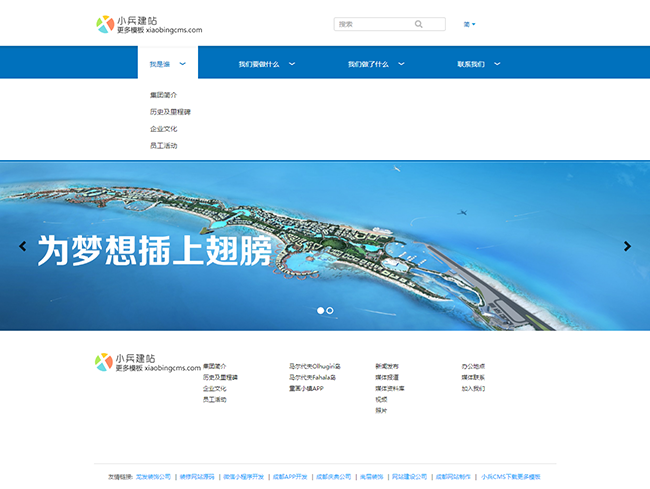Click the footer 小兵建站 logo
The height and width of the screenshot is (489, 650).
[148, 363]
